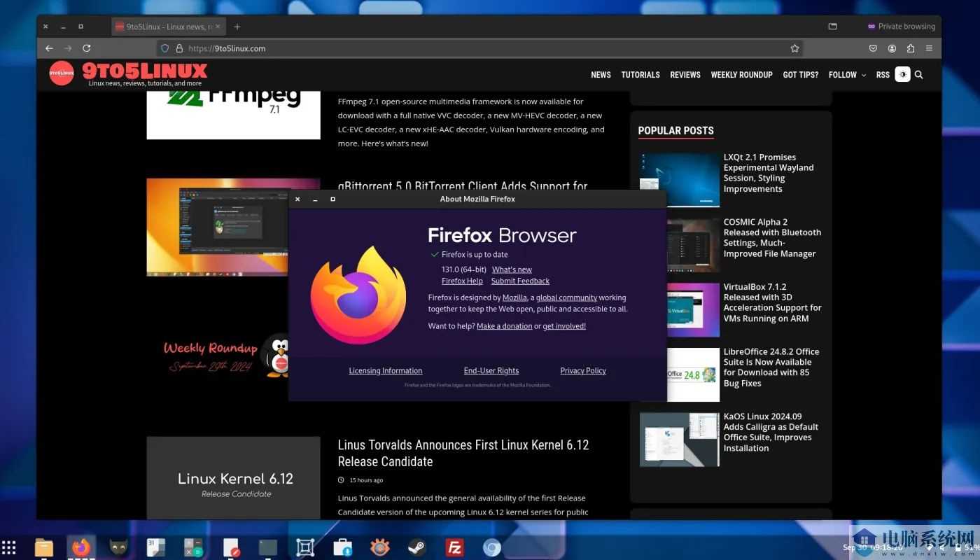
Task: Open the Firefox Help link
Action: click(x=462, y=281)
